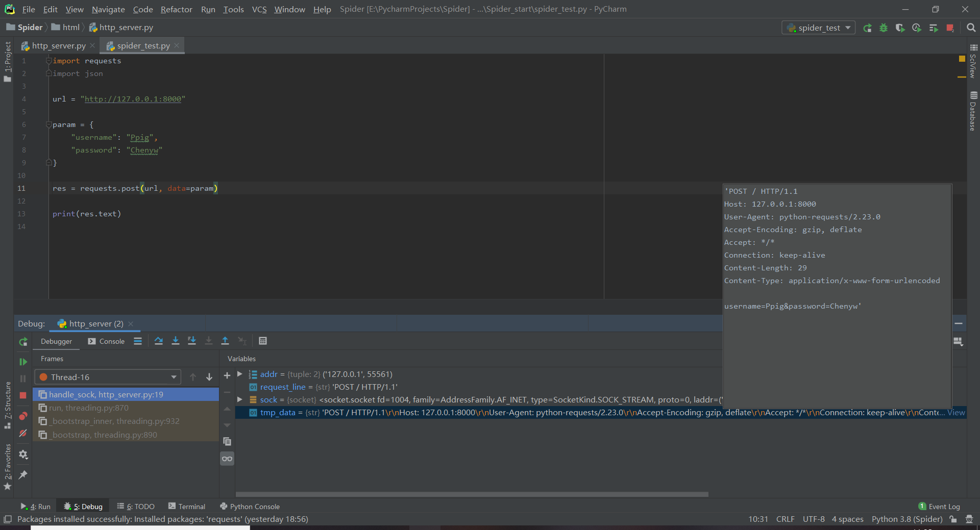Show Execution Point lines icon
980x530 pixels.
click(138, 341)
